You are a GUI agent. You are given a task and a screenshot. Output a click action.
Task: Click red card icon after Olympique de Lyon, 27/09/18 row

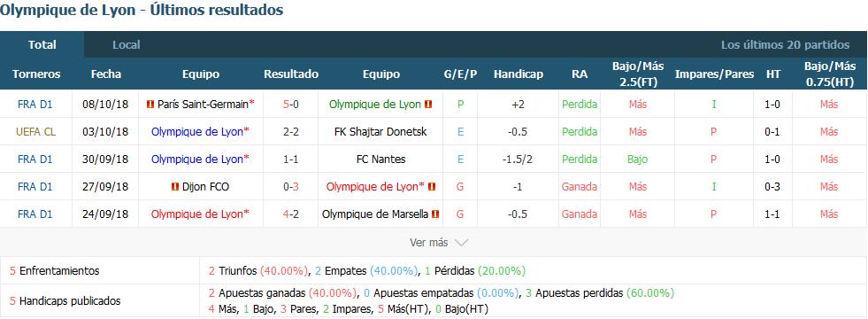coord(433,187)
